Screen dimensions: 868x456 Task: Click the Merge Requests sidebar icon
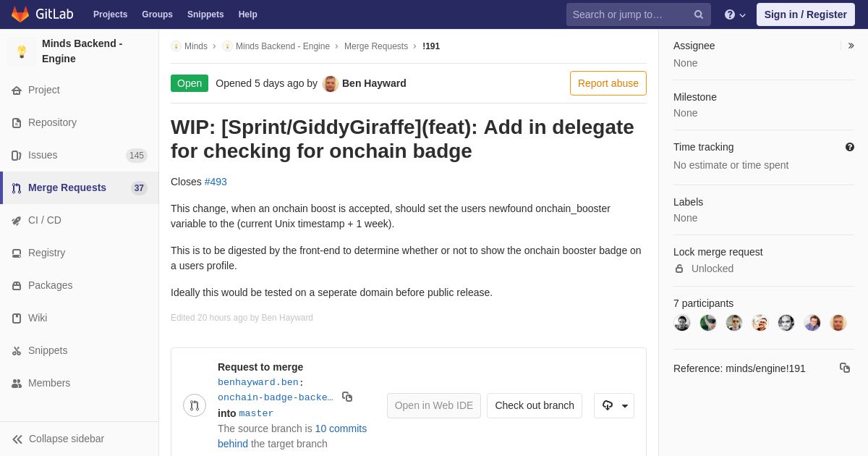click(x=17, y=188)
